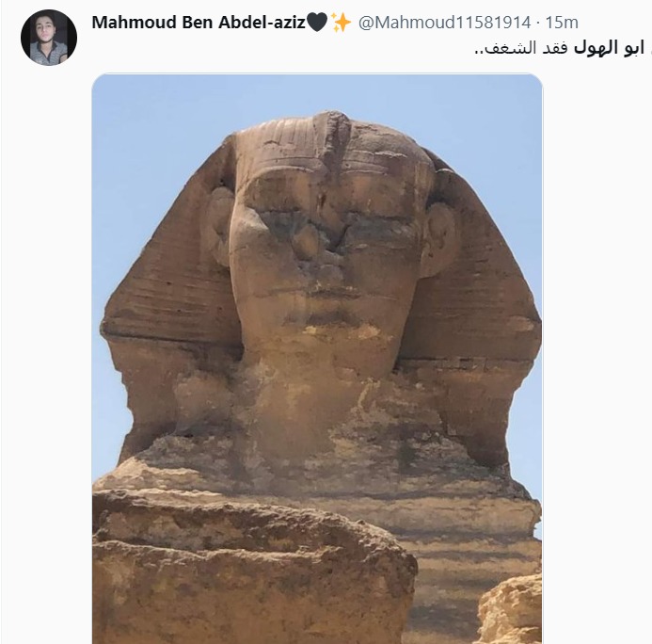The image size is (652, 644).
Task: Open the bold ابو الهول hashtag
Action: pyautogui.click(x=609, y=48)
